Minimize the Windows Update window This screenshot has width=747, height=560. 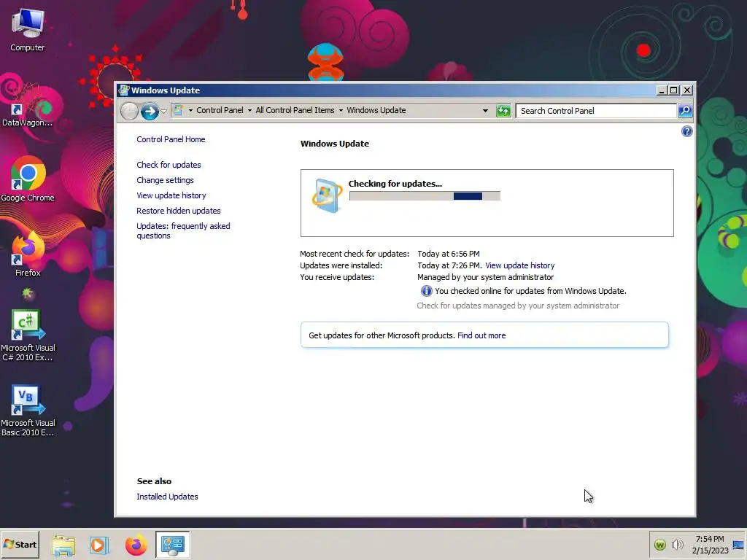[662, 90]
